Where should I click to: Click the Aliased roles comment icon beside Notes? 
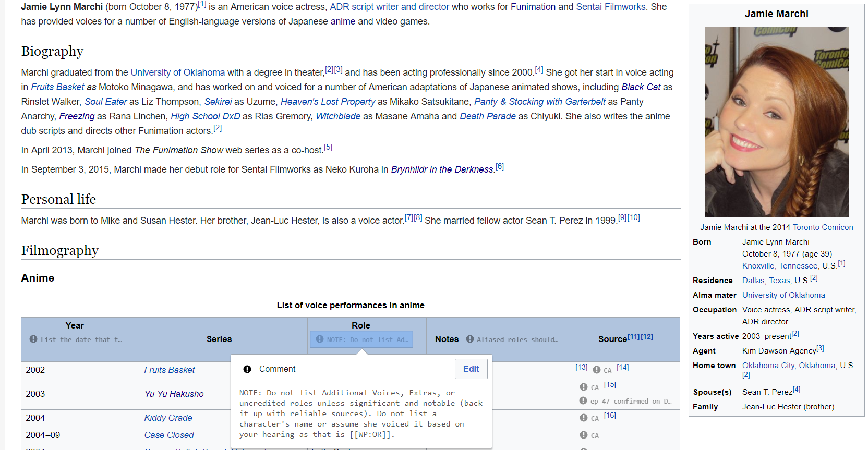[x=470, y=339]
